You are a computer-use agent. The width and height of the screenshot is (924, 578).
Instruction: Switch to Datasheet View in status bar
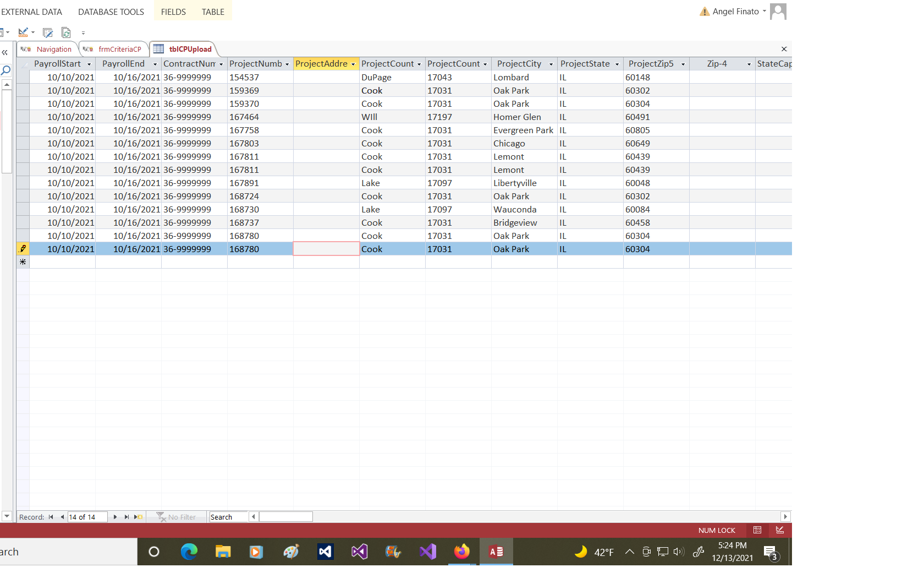click(x=757, y=530)
